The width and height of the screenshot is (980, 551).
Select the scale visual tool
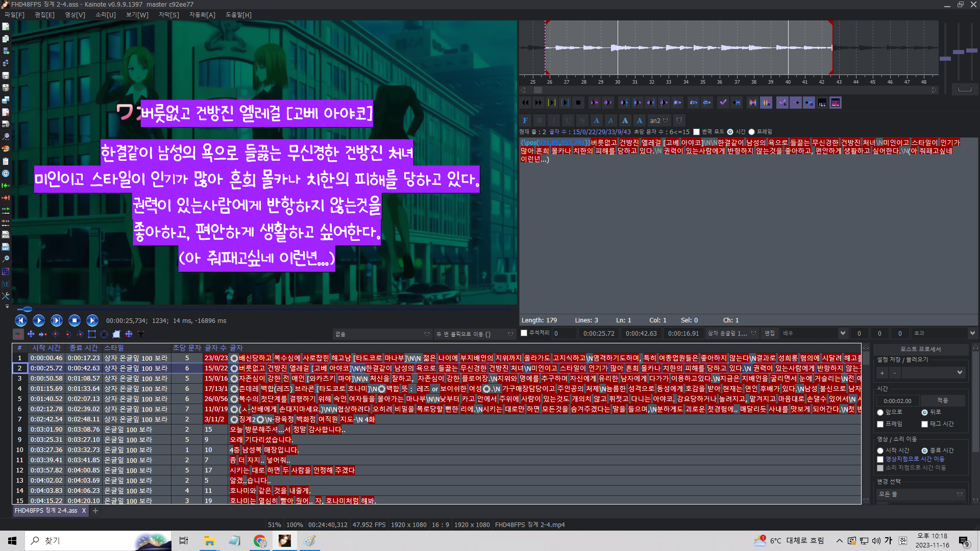coord(55,334)
